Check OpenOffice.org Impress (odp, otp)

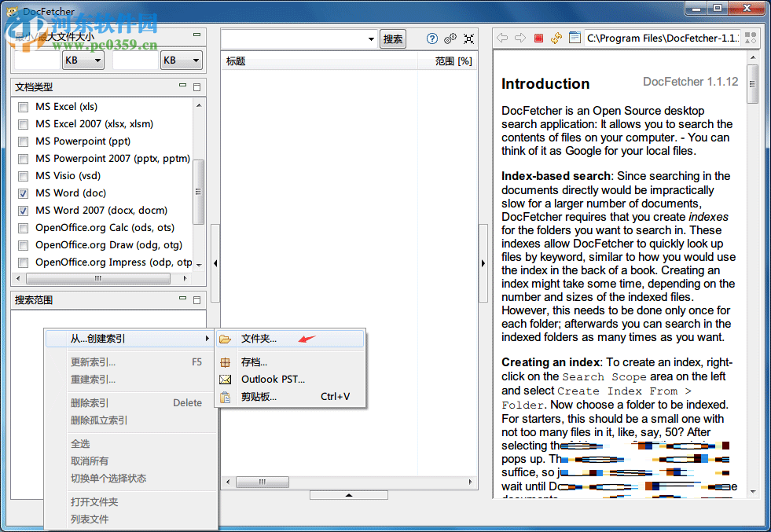23,262
